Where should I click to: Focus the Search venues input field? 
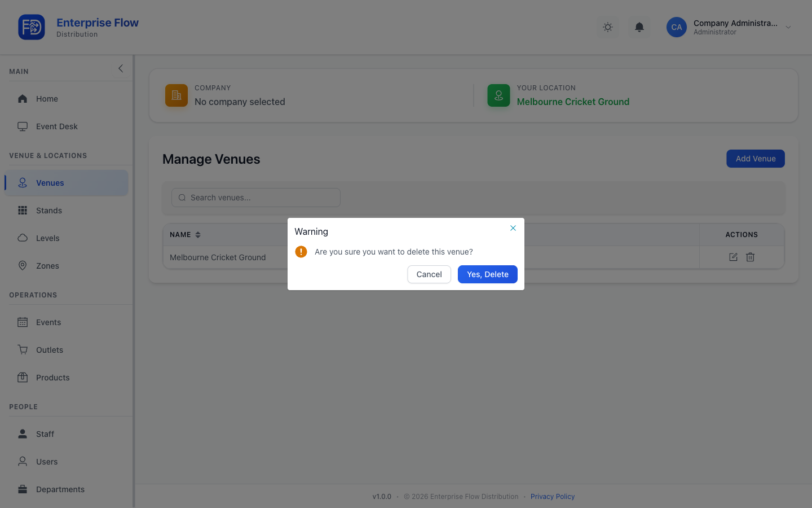click(x=256, y=198)
